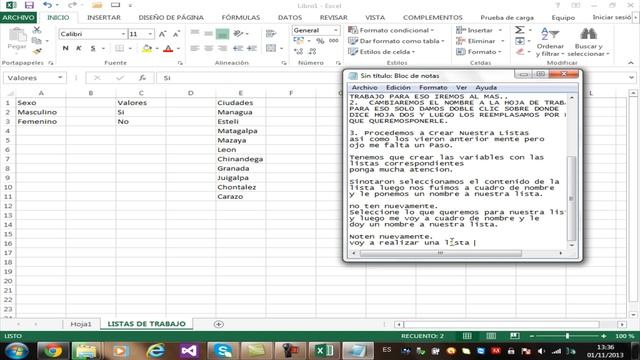Toggle italic (K) formatting
Viewport: 640px width, 360px height.
click(79, 48)
